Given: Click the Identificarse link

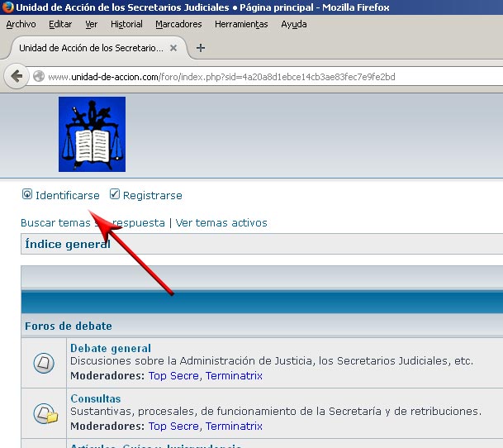Looking at the screenshot, I should click(x=67, y=196).
